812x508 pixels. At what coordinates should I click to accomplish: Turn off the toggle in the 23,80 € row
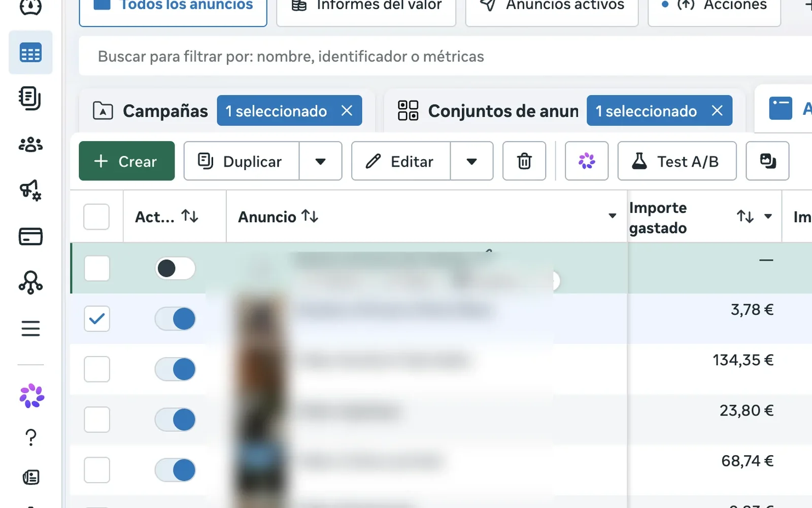pyautogui.click(x=175, y=419)
